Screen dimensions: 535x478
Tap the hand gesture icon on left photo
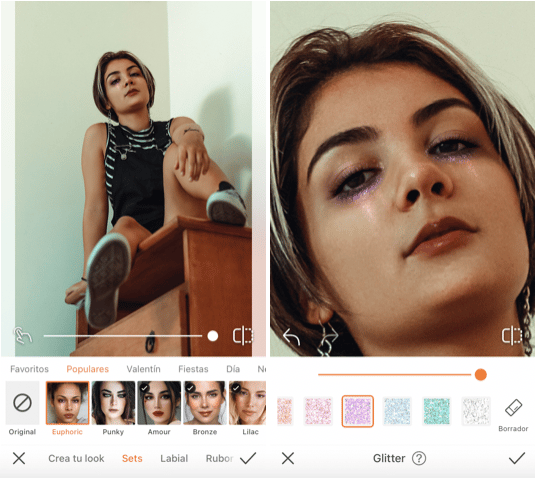pos(23,335)
